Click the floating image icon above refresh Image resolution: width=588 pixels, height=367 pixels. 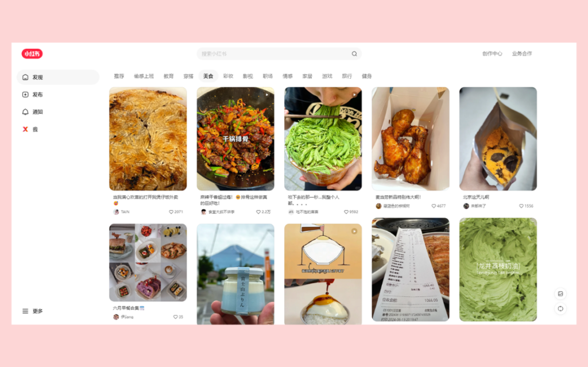[x=560, y=293]
